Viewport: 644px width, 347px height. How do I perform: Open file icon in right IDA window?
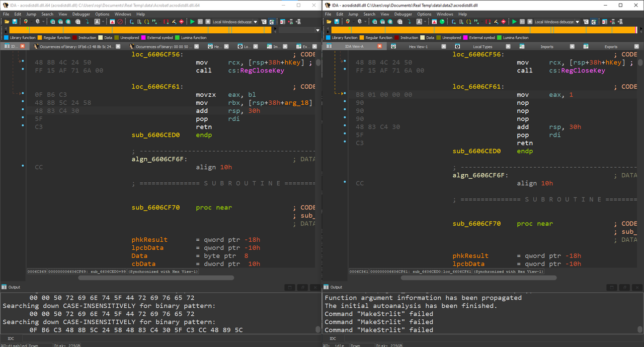329,22
